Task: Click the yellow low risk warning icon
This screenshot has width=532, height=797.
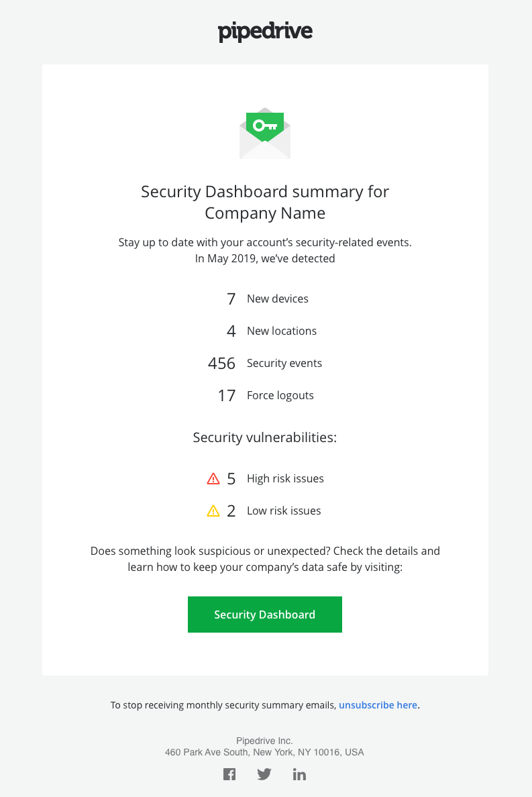Action: tap(213, 511)
